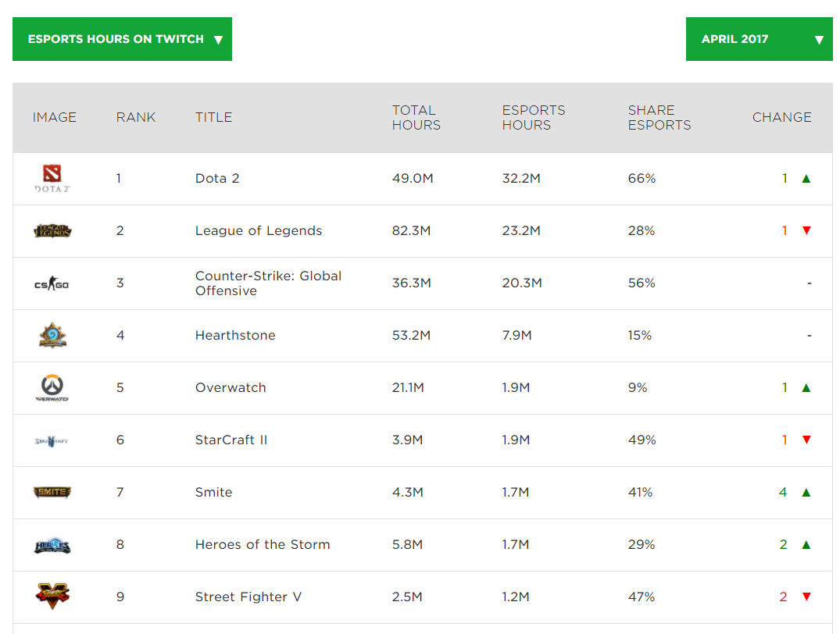Click the Hearthstone logo icon
The width and height of the screenshot is (840, 634).
pos(52,336)
